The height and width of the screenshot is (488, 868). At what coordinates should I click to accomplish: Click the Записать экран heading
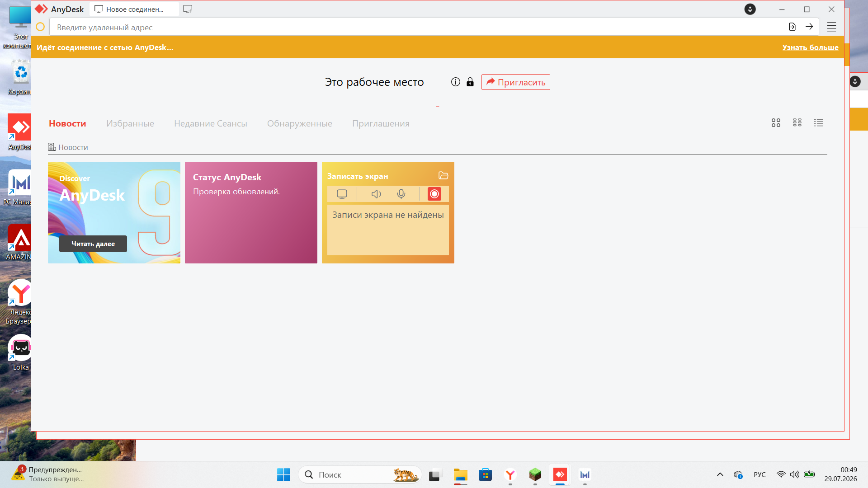358,176
